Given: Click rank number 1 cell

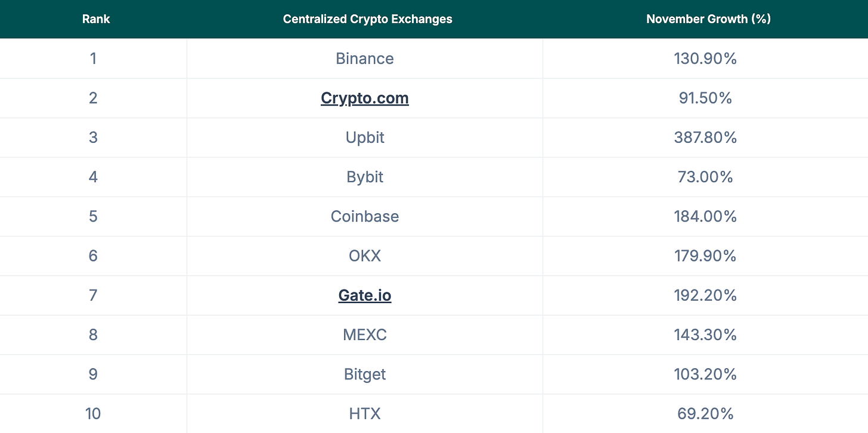Looking at the screenshot, I should (93, 58).
